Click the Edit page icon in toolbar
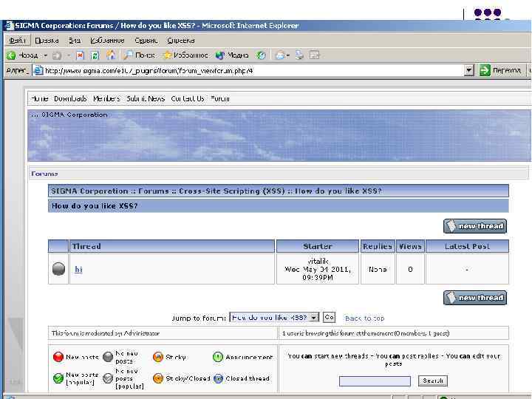 [x=315, y=55]
